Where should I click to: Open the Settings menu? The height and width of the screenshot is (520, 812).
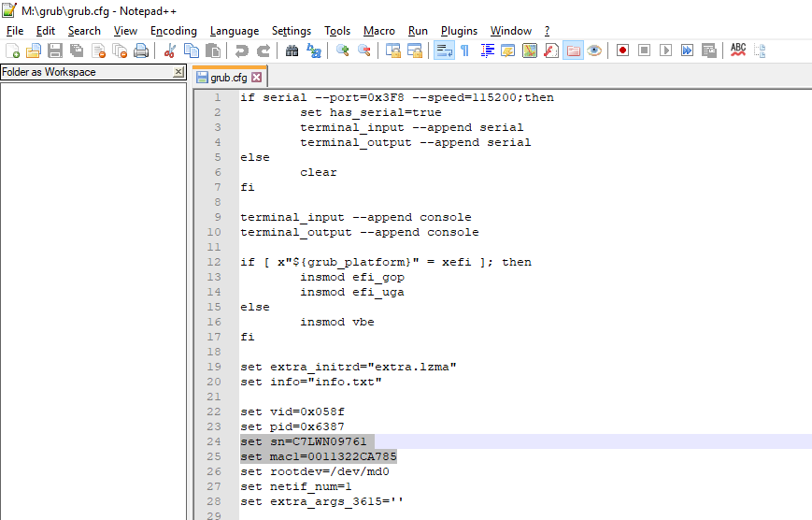[x=291, y=31]
